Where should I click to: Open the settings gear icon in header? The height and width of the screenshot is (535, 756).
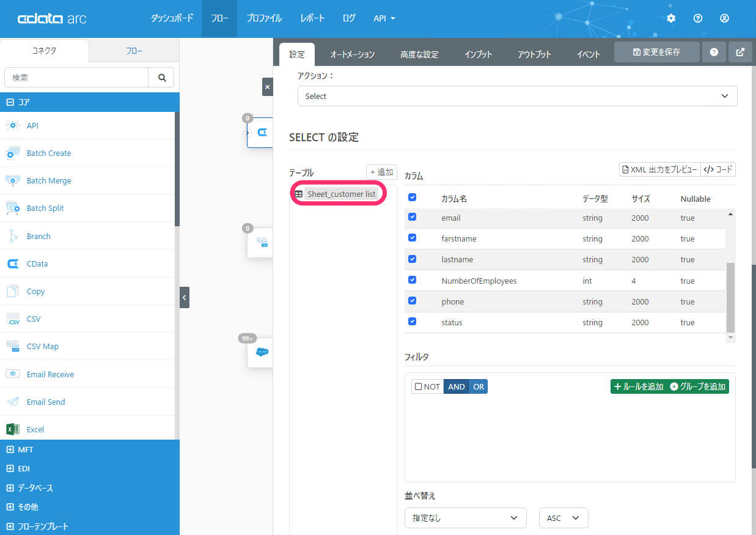tap(671, 18)
